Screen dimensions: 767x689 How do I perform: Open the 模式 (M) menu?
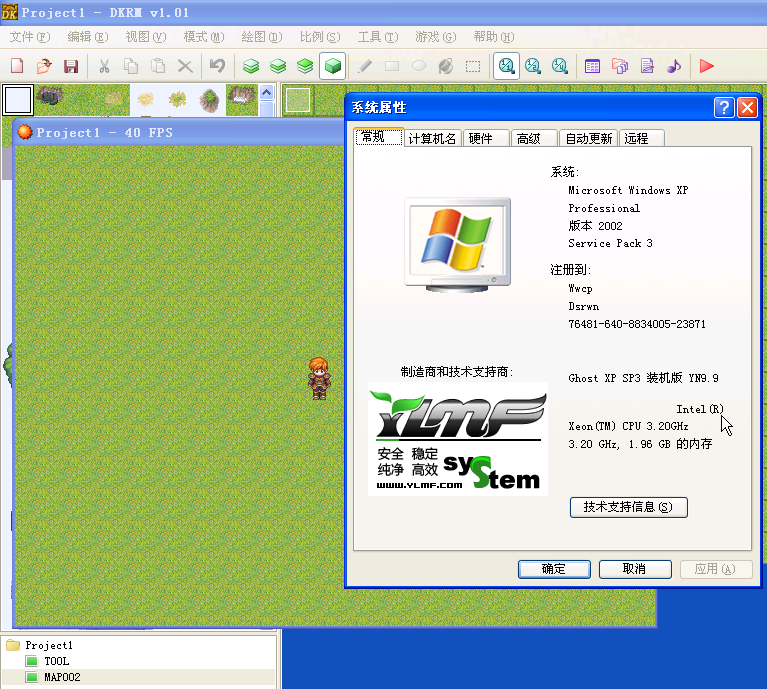[204, 37]
